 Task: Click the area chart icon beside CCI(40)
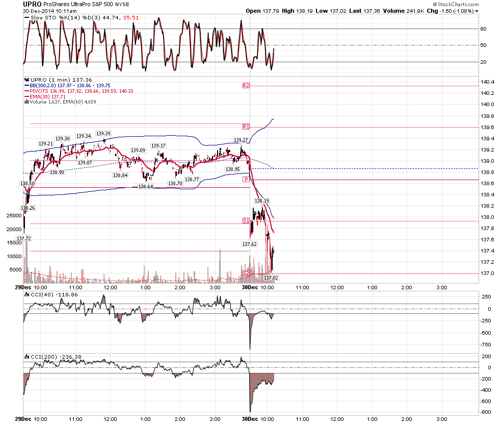pos(27,294)
